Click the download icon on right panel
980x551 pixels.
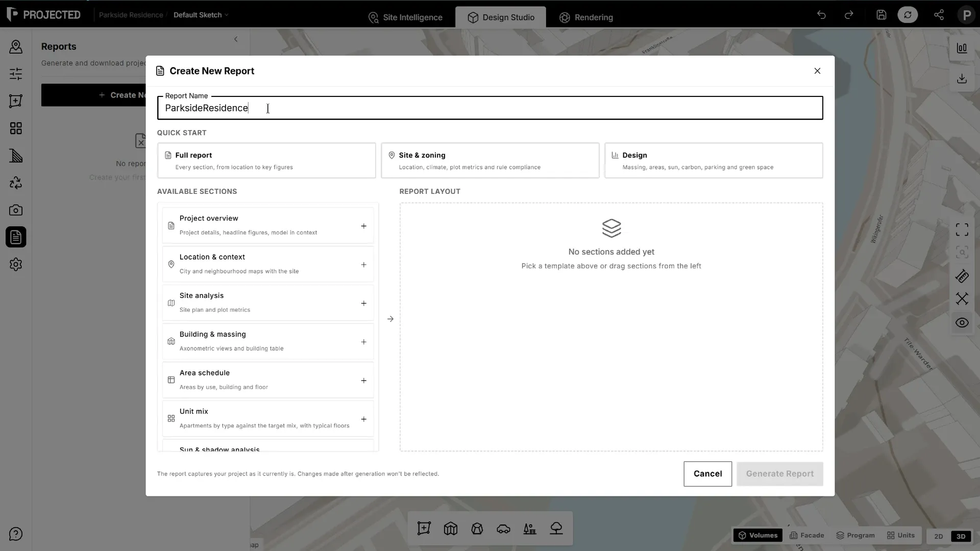click(962, 79)
